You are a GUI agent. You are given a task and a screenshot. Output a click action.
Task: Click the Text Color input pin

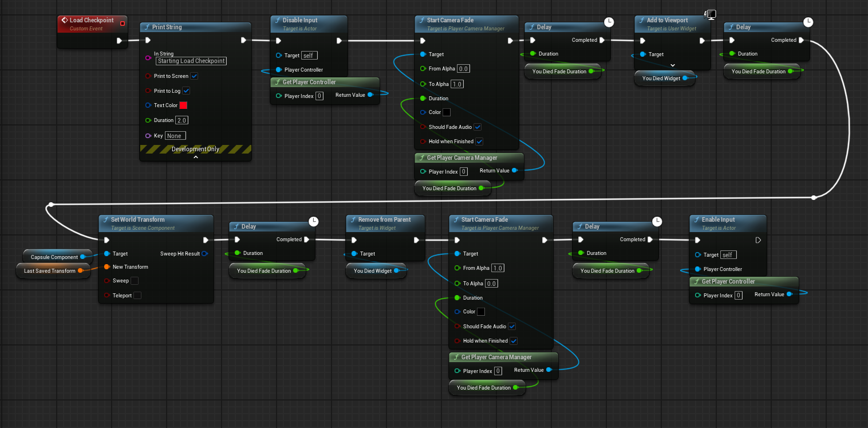pos(148,105)
